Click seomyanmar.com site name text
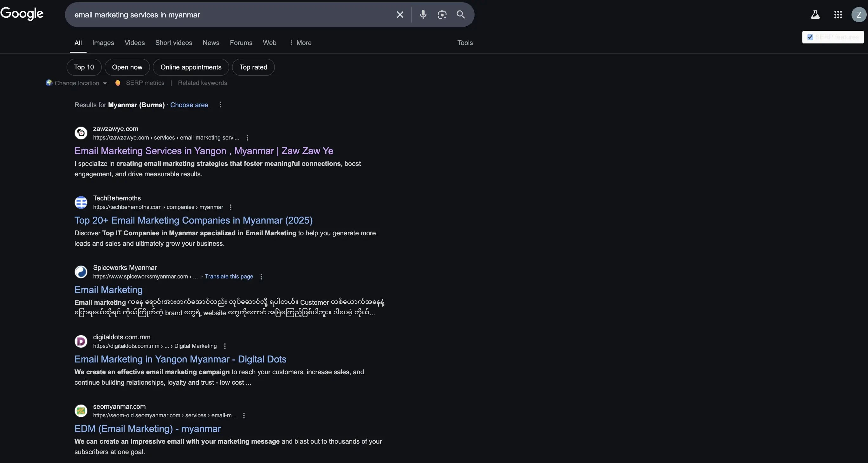 [119, 406]
